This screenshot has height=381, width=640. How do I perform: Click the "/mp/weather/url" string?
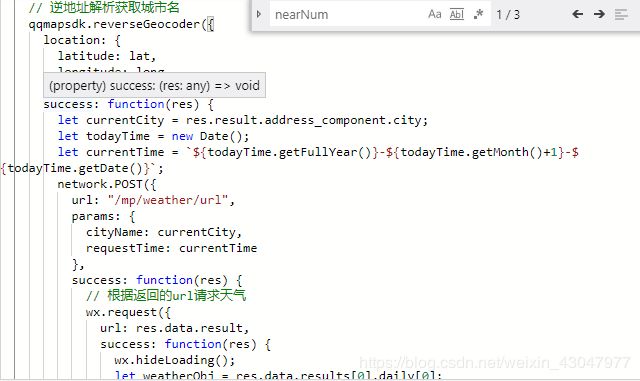point(168,200)
